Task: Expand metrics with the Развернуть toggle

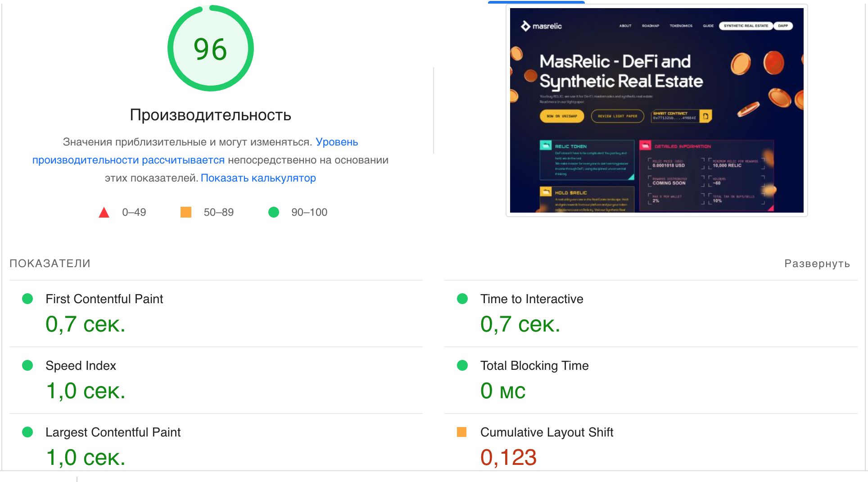Action: (x=817, y=264)
